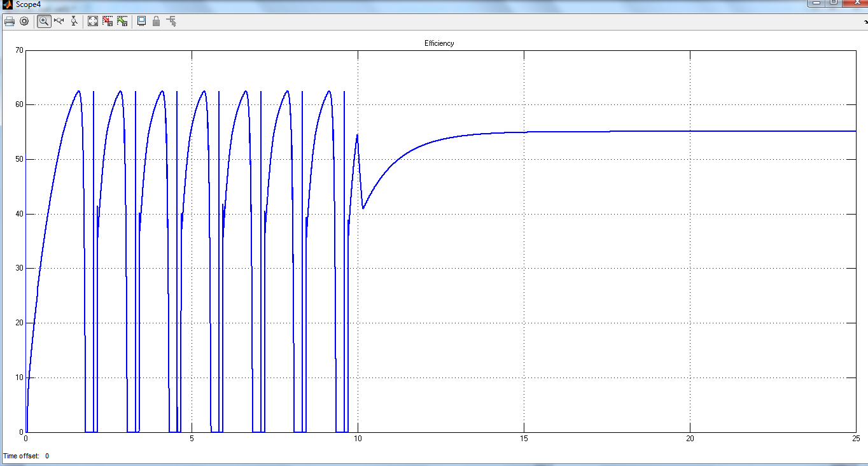The width and height of the screenshot is (868, 466).
Task: Open the MATLAB system menu icon beside Scope4
Action: [7, 4]
